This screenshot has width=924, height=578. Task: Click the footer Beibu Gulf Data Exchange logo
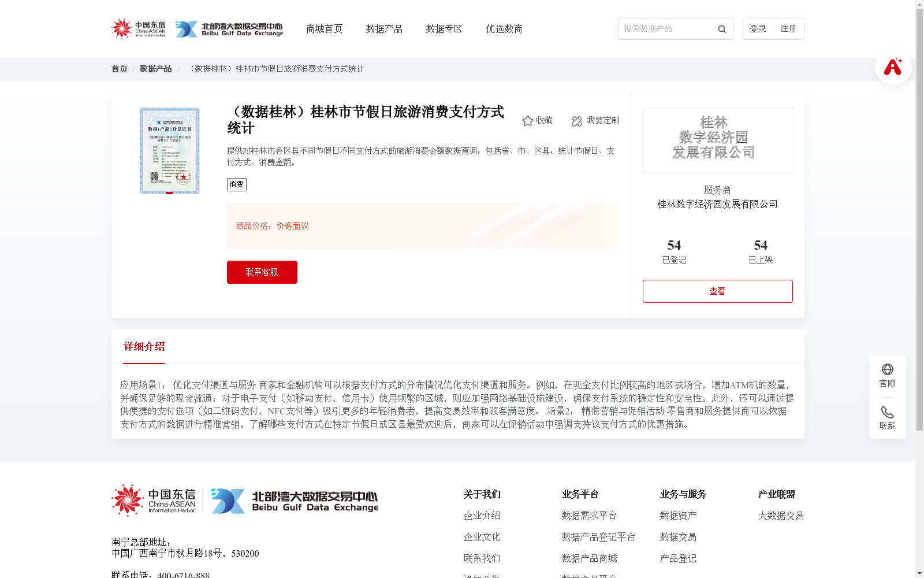(x=295, y=501)
